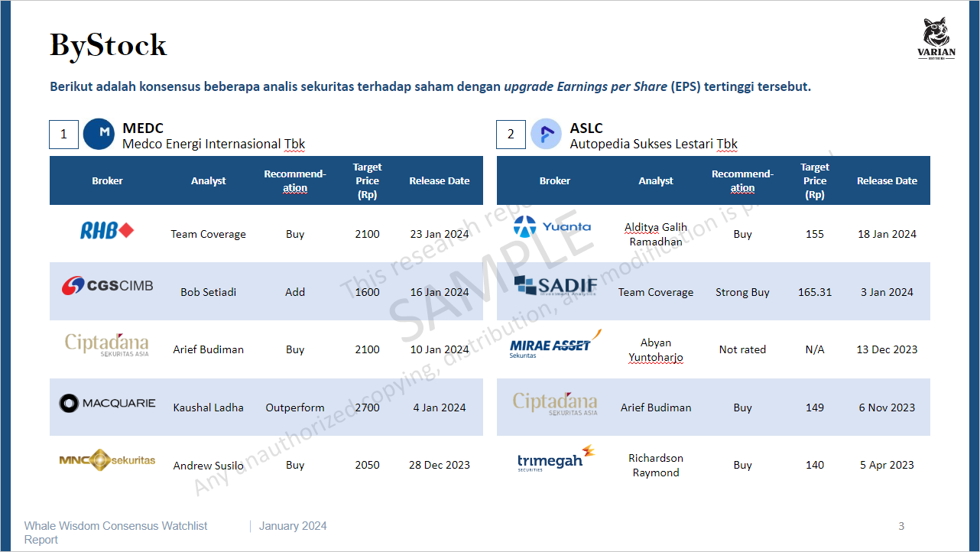
Task: Select the ASLC round company logo
Action: coord(546,134)
